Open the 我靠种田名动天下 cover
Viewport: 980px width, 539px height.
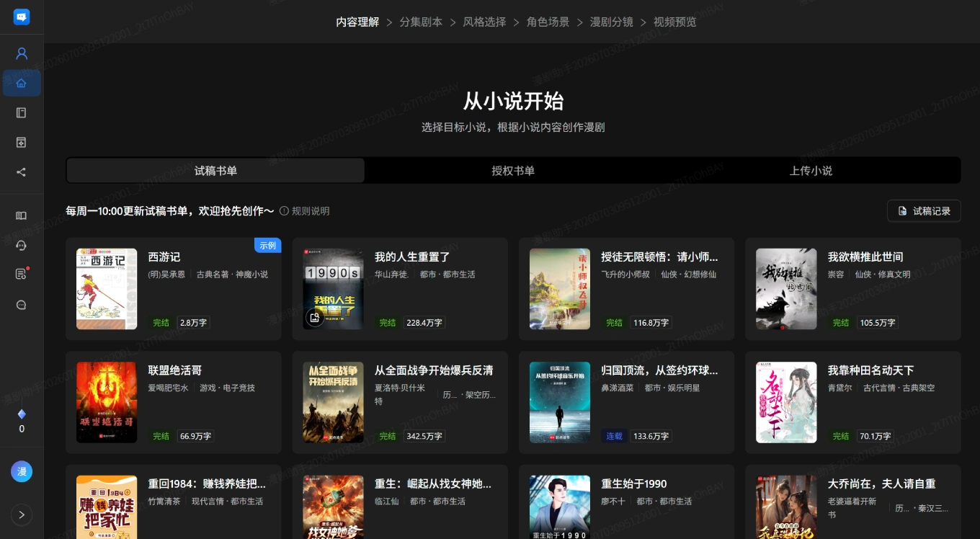pos(786,402)
